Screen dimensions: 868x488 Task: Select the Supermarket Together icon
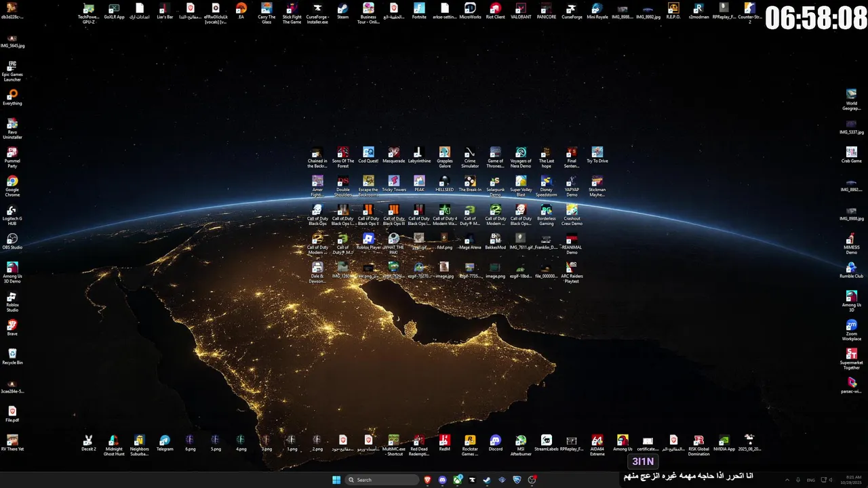(x=852, y=359)
